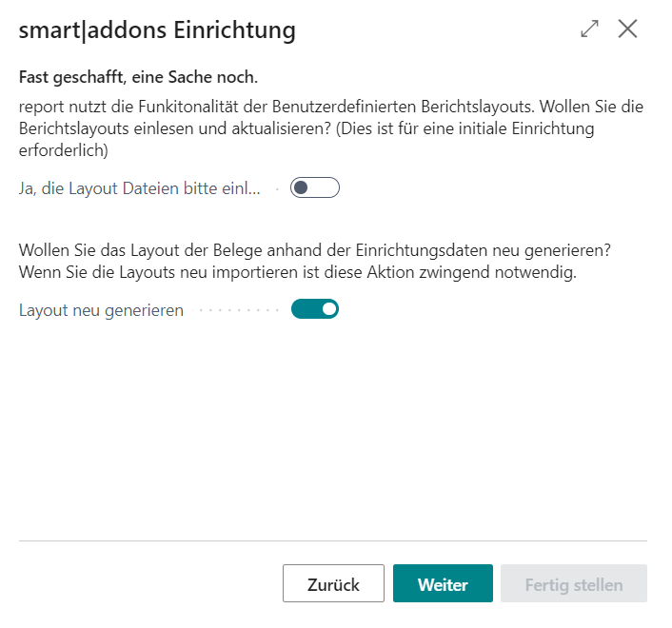The height and width of the screenshot is (628, 672).
Task: Click the word 'report' starting the description
Action: pyautogui.click(x=42, y=107)
